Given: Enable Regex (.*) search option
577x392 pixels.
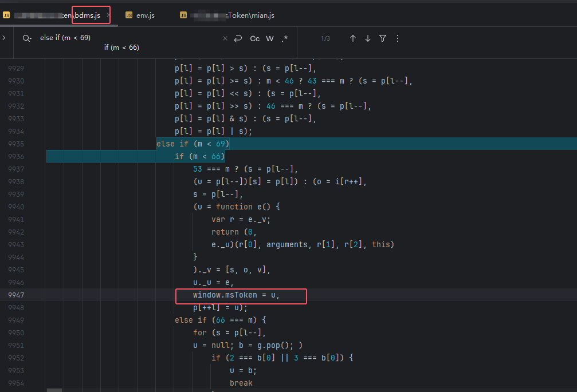Looking at the screenshot, I should (285, 38).
